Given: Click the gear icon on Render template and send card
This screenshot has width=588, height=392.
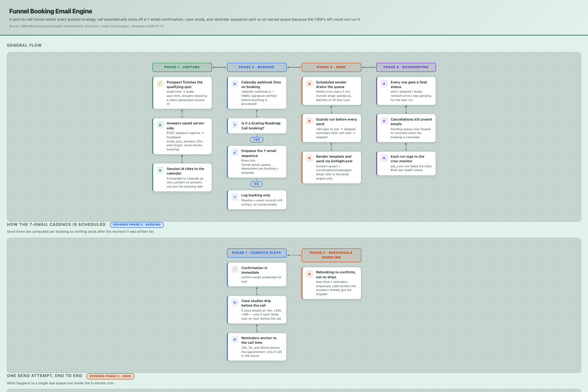Looking at the screenshot, I should [309, 158].
